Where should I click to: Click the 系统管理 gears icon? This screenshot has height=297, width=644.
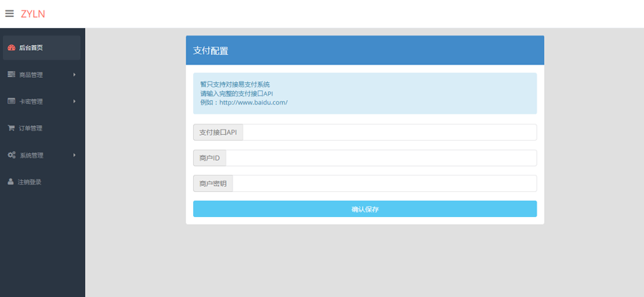click(12, 155)
